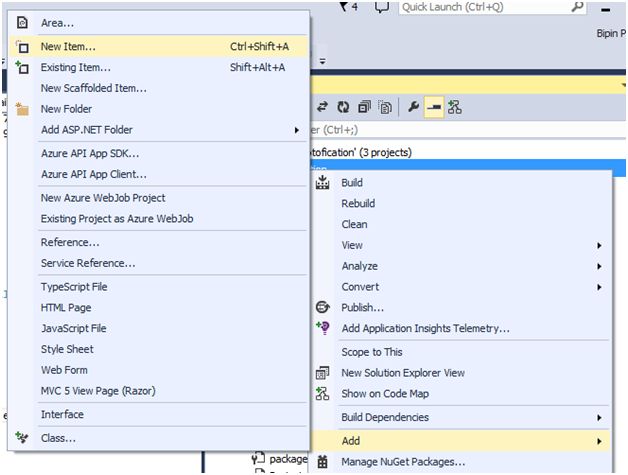Click the Application Insights lightbulb icon

click(323, 328)
